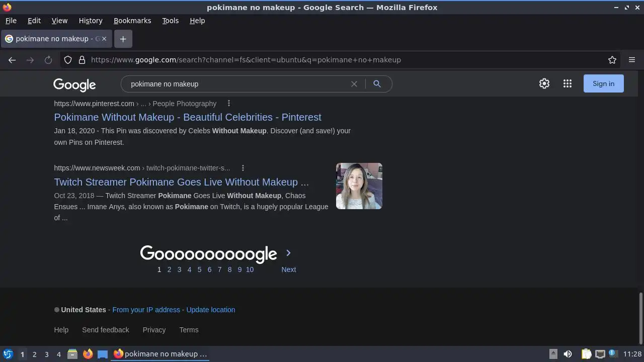The width and height of the screenshot is (644, 362).
Task: Select the pokimane no makeup tab
Action: pyautogui.click(x=56, y=39)
